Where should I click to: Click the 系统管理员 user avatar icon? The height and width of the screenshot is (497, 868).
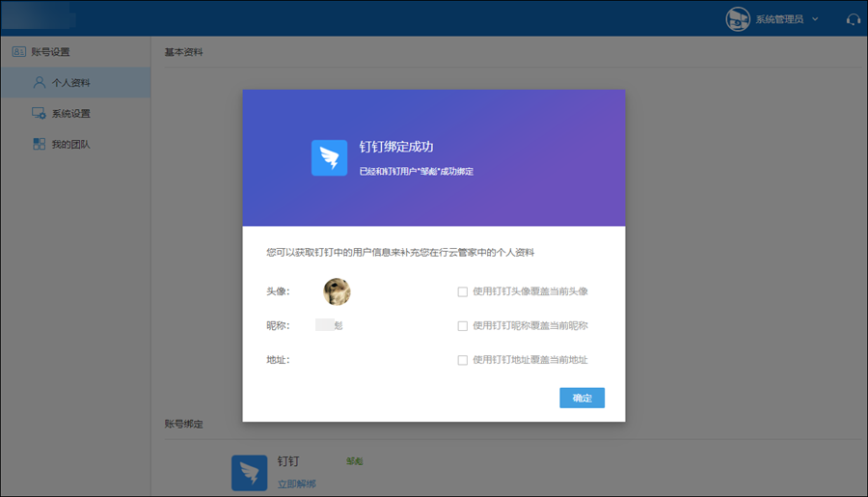[x=738, y=19]
